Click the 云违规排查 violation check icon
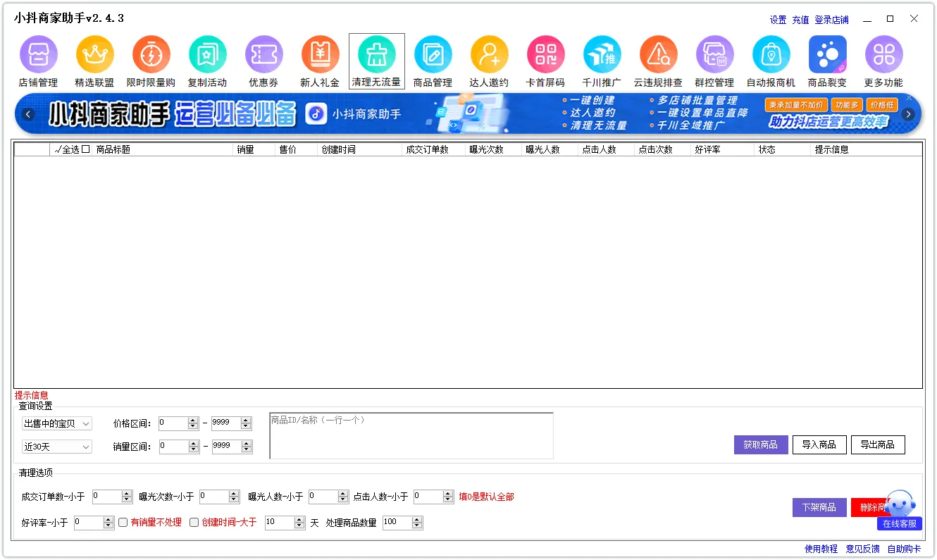 [658, 55]
